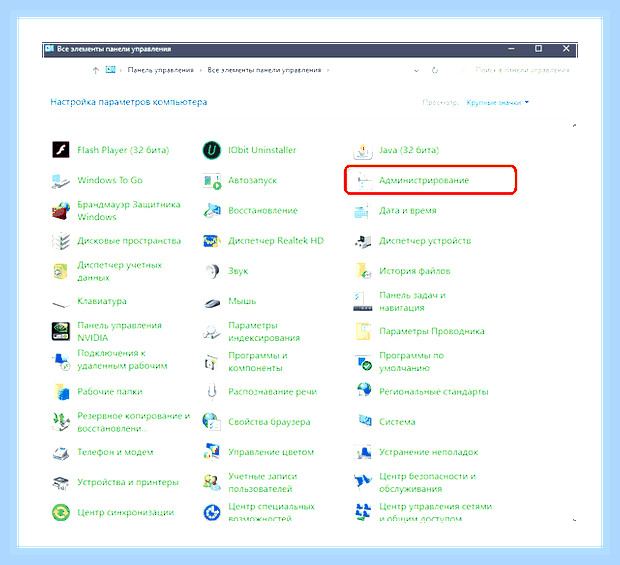Select Все элементы панели управления breadcrumb
The height and width of the screenshot is (565, 620).
pyautogui.click(x=264, y=70)
